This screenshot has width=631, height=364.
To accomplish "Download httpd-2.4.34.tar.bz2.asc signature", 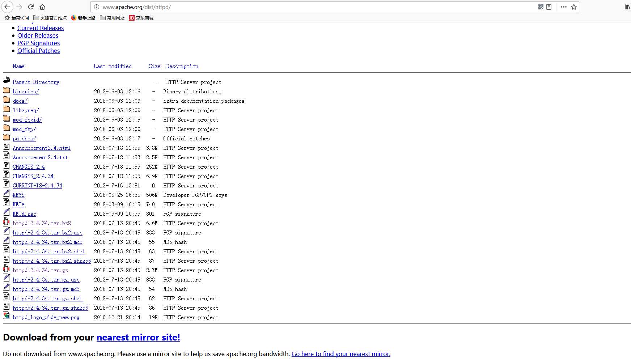I will [x=48, y=233].
